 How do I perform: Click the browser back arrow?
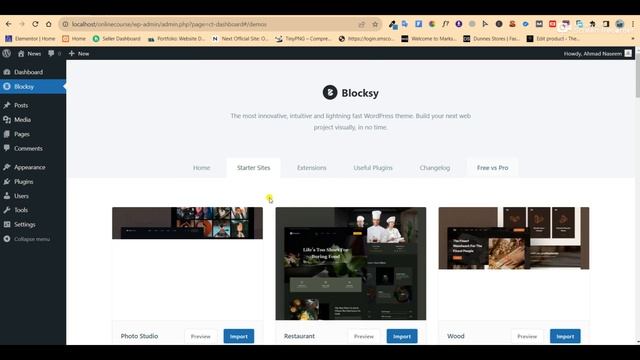pyautogui.click(x=9, y=24)
